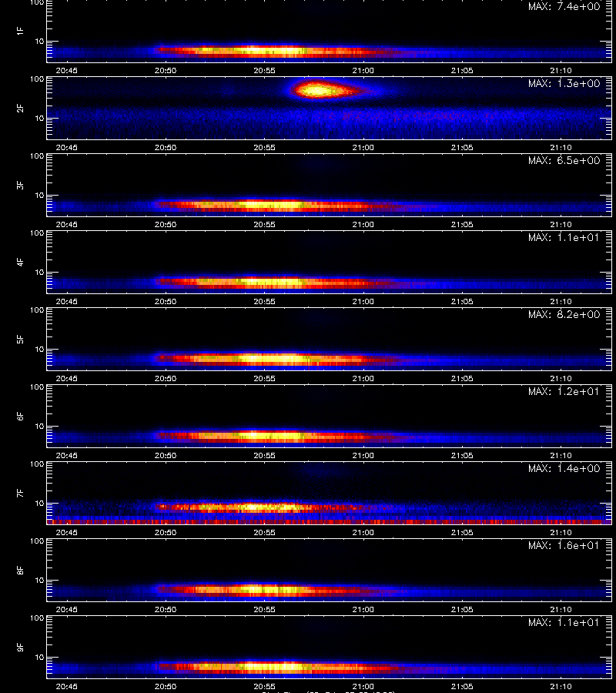Select the "20:50" time label under panel 6F
The width and height of the screenshot is (616, 693).
(x=166, y=456)
